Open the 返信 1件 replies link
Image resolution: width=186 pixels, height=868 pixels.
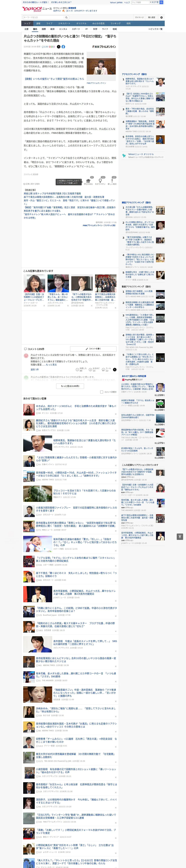pyautogui.click(x=35, y=370)
